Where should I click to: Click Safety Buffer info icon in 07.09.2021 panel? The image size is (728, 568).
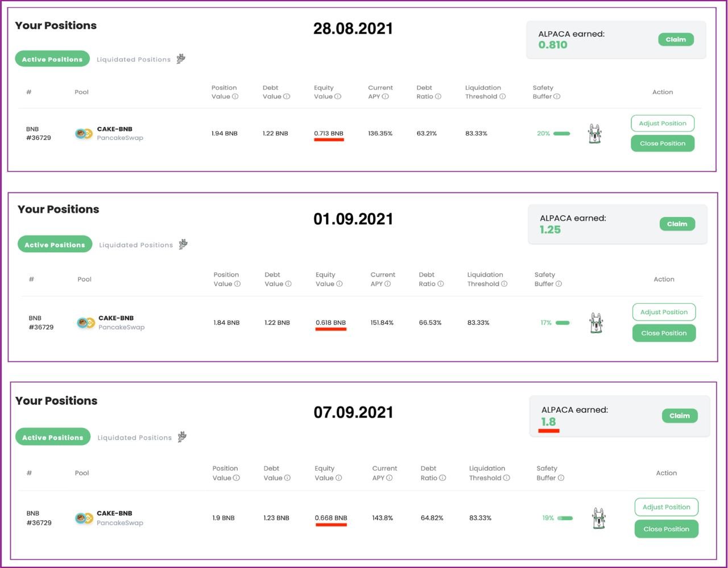click(561, 478)
